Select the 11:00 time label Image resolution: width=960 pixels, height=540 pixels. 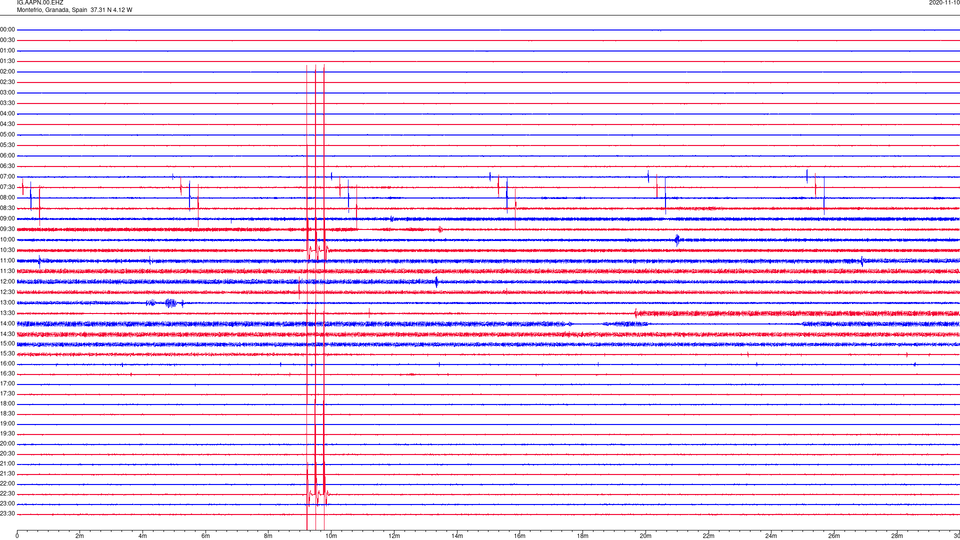[8, 260]
